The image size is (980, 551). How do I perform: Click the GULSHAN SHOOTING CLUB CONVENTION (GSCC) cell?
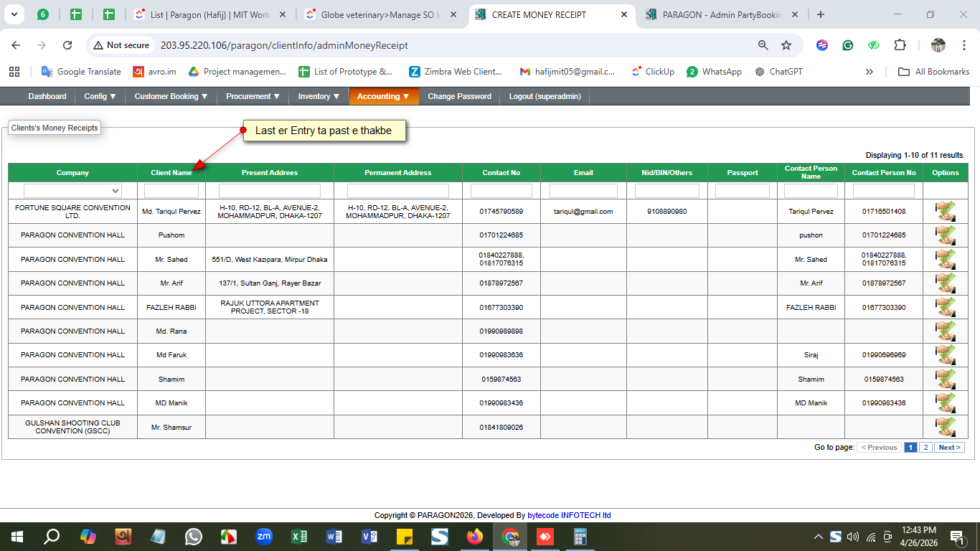tap(72, 427)
